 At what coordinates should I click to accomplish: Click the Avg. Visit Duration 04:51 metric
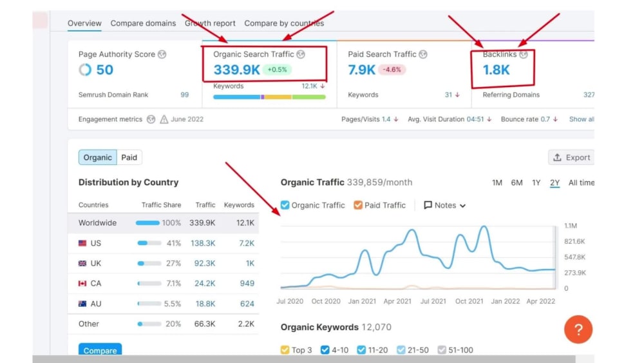(x=450, y=119)
